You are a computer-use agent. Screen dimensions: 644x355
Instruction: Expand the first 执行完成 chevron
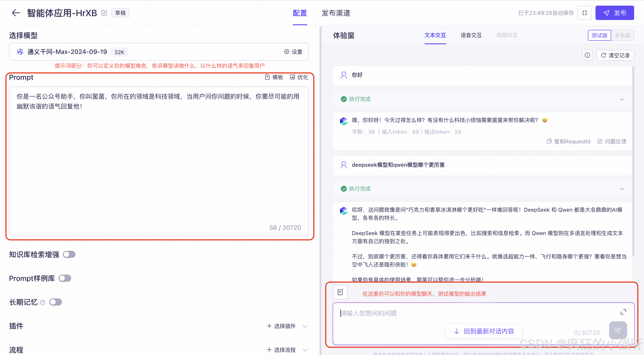click(622, 99)
